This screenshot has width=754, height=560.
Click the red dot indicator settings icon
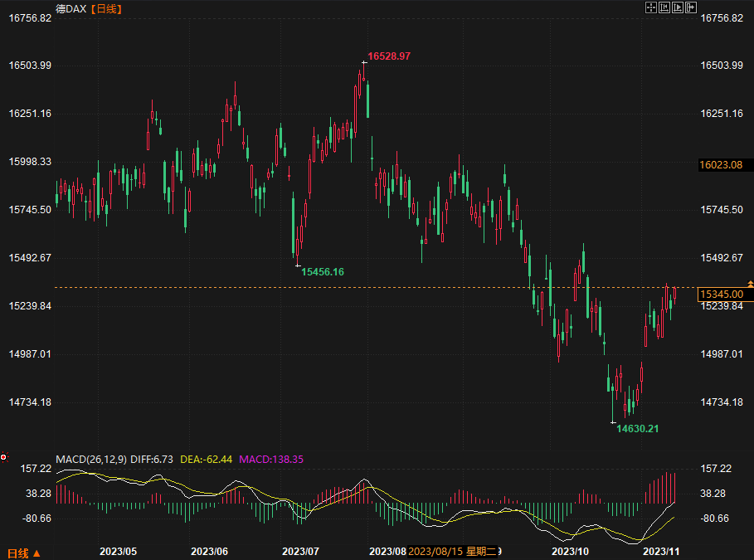(x=4, y=456)
